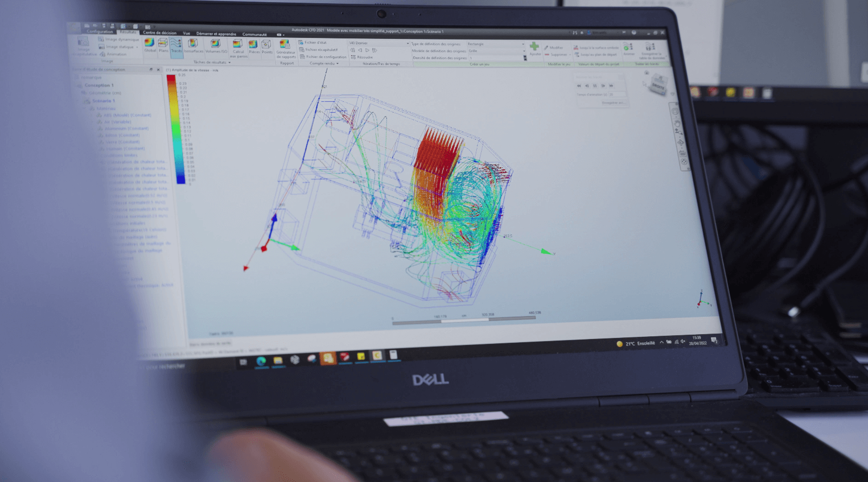The image size is (868, 482).
Task: Open Type de définition des origines dropdown
Action: point(496,44)
